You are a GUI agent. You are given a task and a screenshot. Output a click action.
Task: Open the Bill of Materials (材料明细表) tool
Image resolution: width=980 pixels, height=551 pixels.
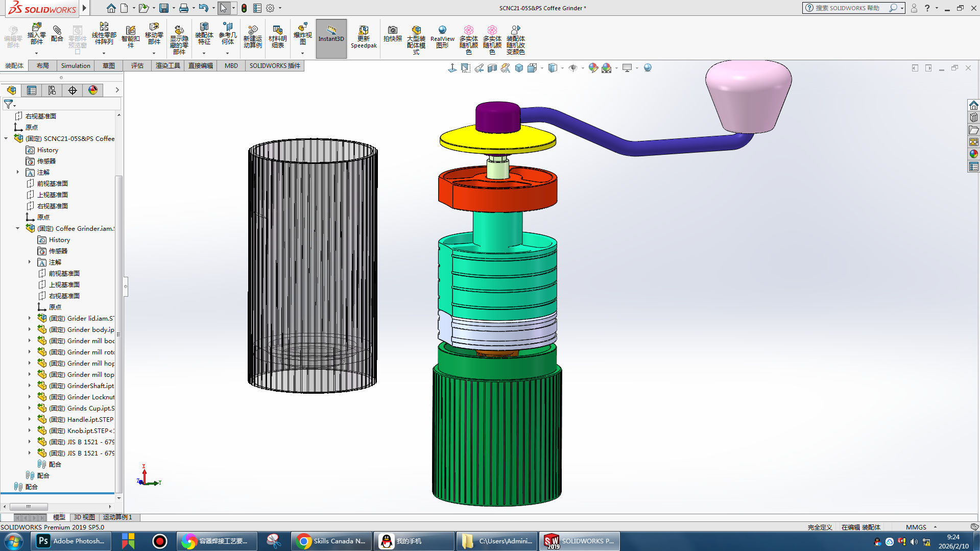277,37
